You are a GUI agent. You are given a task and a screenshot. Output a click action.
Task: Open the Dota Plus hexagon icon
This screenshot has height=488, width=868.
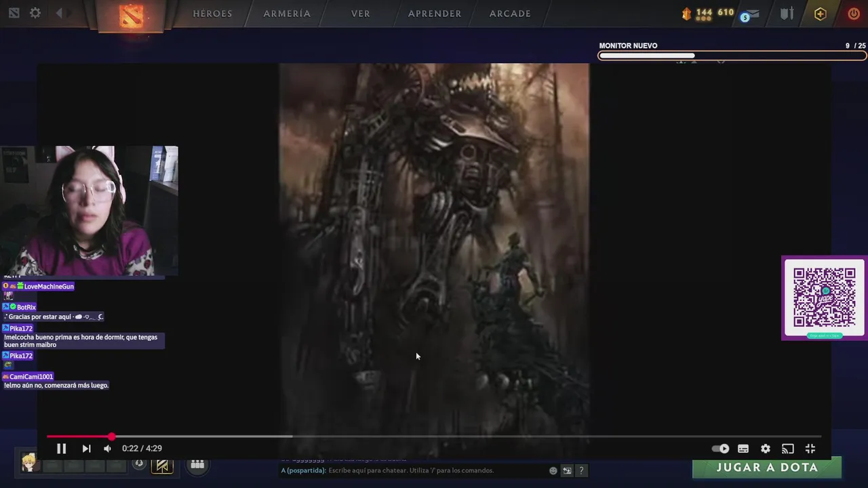[x=821, y=14]
